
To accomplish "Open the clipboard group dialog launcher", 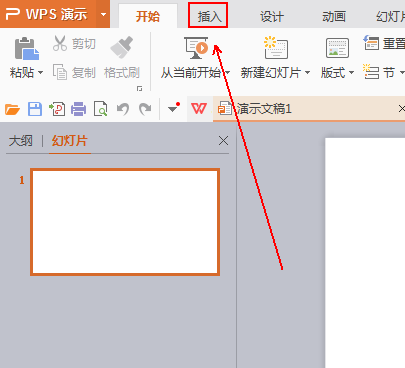I will 139,88.
